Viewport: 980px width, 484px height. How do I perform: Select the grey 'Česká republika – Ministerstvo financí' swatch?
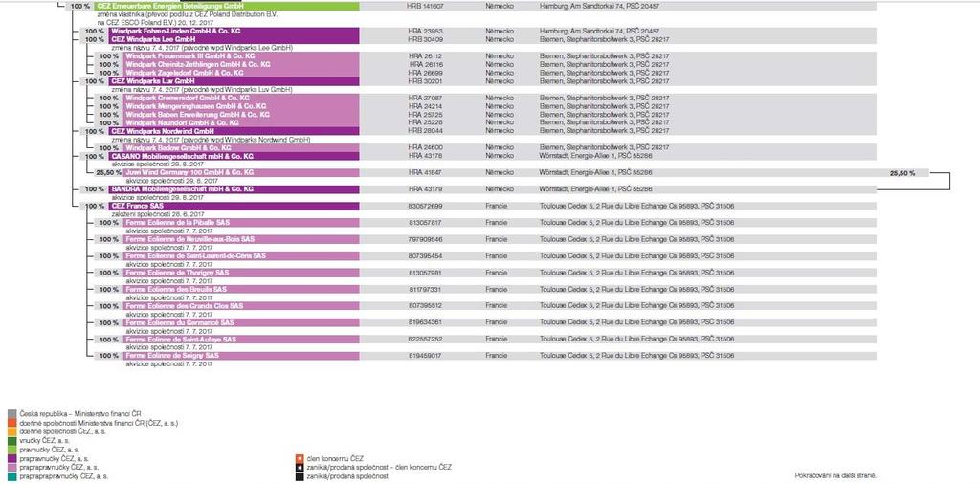[11, 414]
